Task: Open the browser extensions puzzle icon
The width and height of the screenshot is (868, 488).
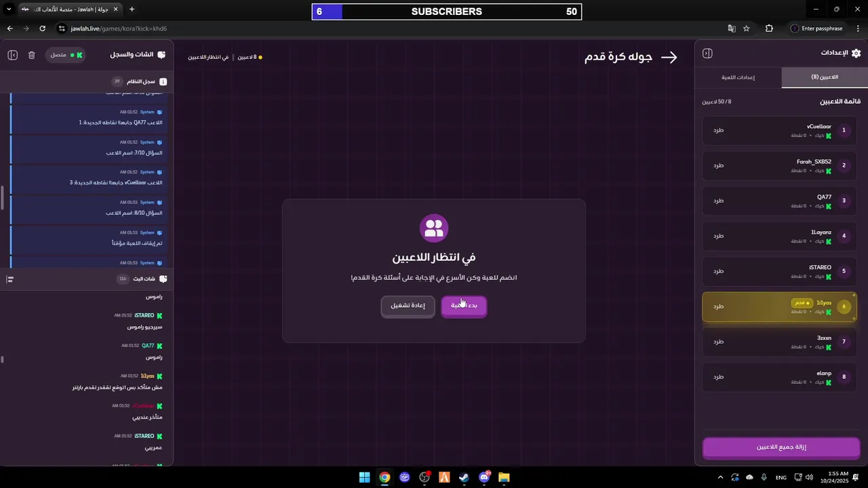Action: [769, 28]
